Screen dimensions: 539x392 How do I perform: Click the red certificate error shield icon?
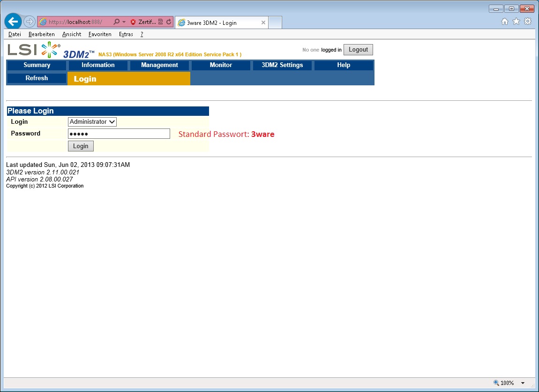(133, 22)
